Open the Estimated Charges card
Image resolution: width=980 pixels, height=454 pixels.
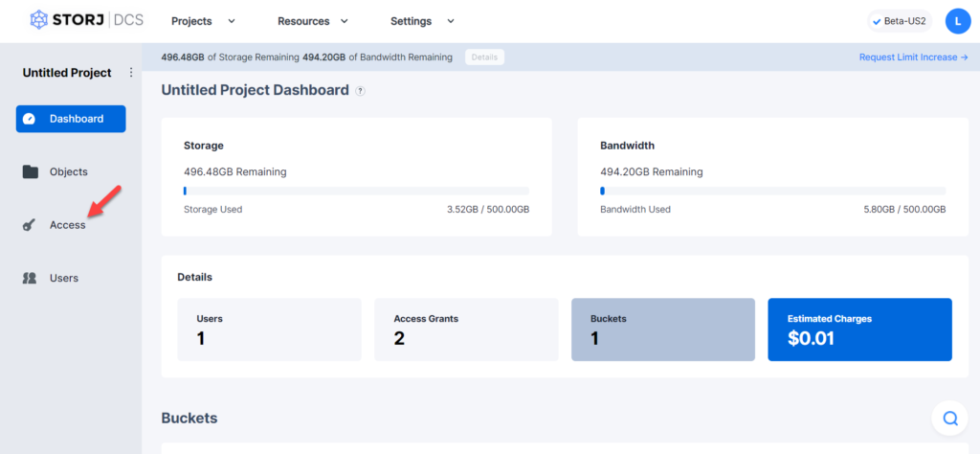(860, 329)
